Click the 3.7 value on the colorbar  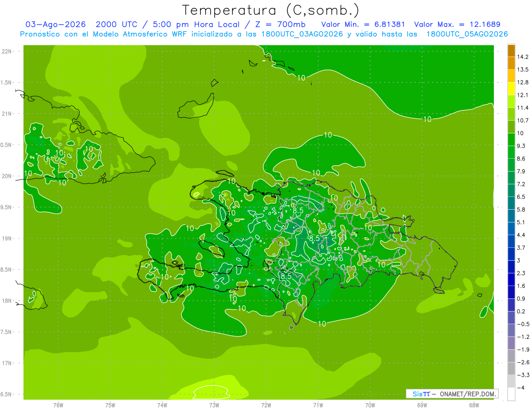point(522,248)
